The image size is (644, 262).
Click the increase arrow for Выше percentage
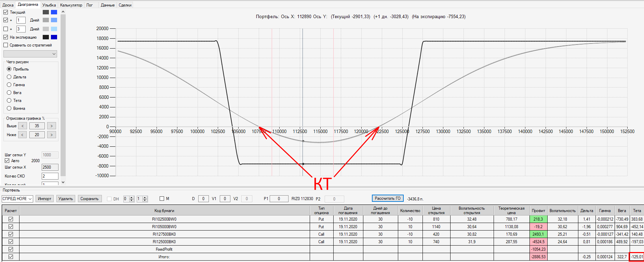[52, 126]
